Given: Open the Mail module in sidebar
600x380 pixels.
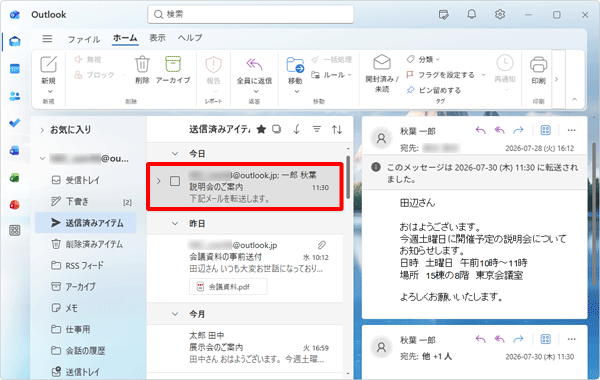Looking at the screenshot, I should 15,41.
